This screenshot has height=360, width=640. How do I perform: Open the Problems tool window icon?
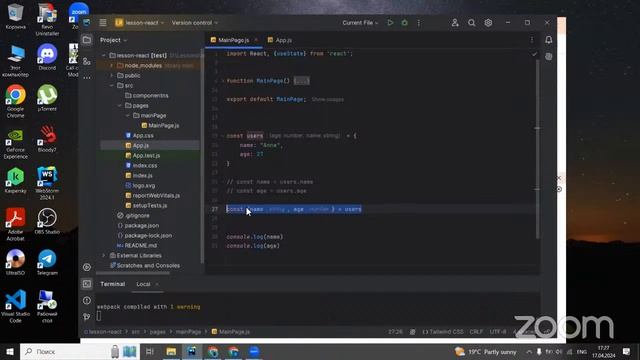tap(87, 300)
